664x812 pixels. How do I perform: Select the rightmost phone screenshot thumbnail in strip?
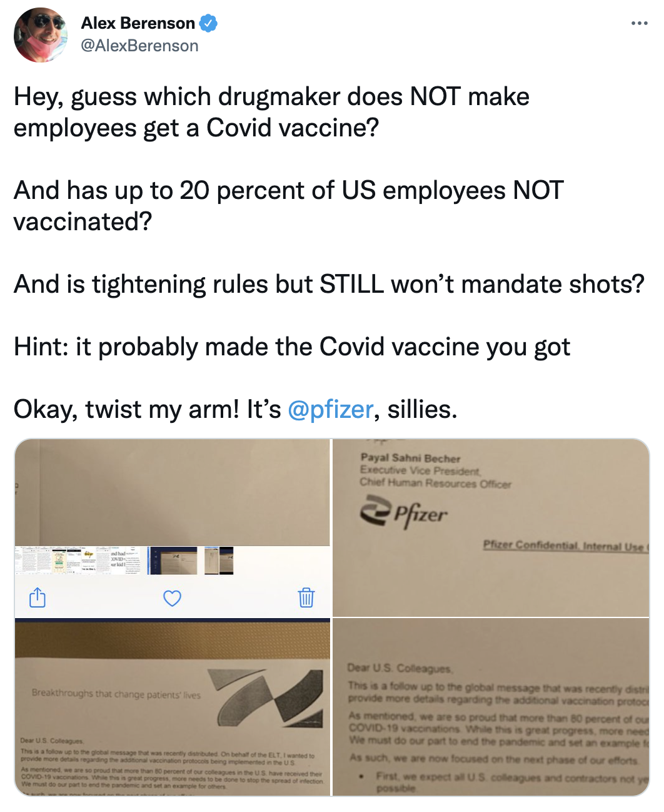(x=219, y=561)
